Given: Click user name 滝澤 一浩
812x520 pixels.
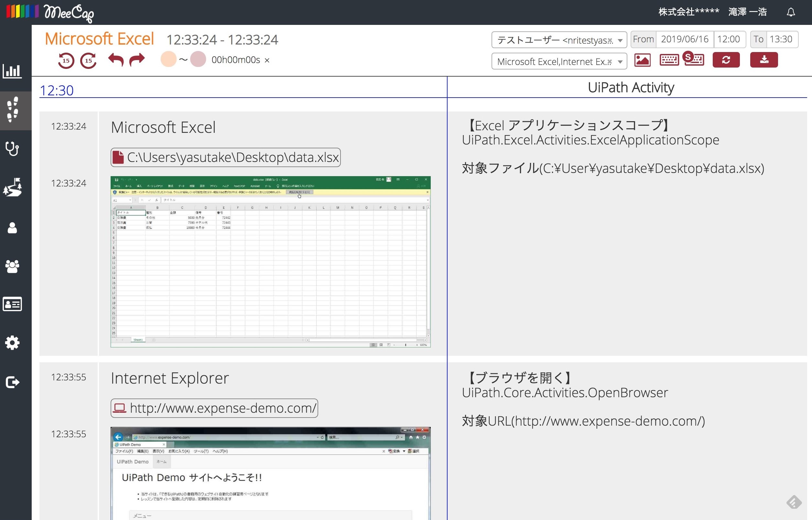Looking at the screenshot, I should (747, 12).
